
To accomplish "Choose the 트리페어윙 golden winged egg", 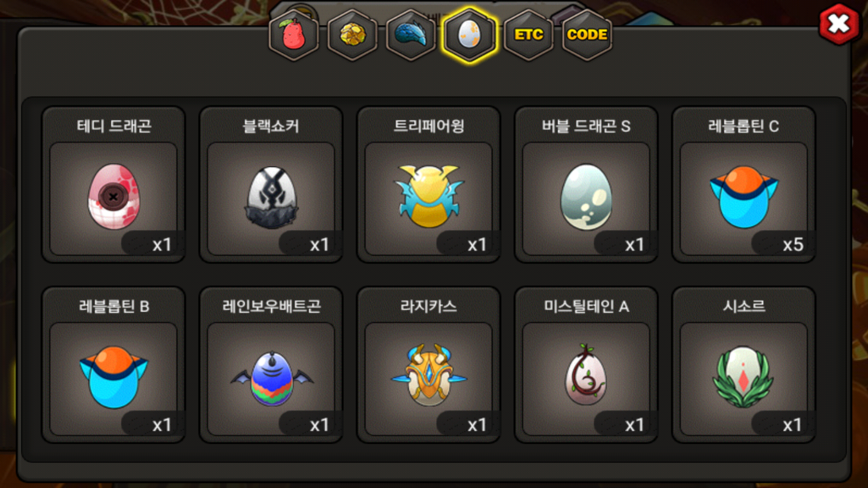I will click(x=429, y=196).
